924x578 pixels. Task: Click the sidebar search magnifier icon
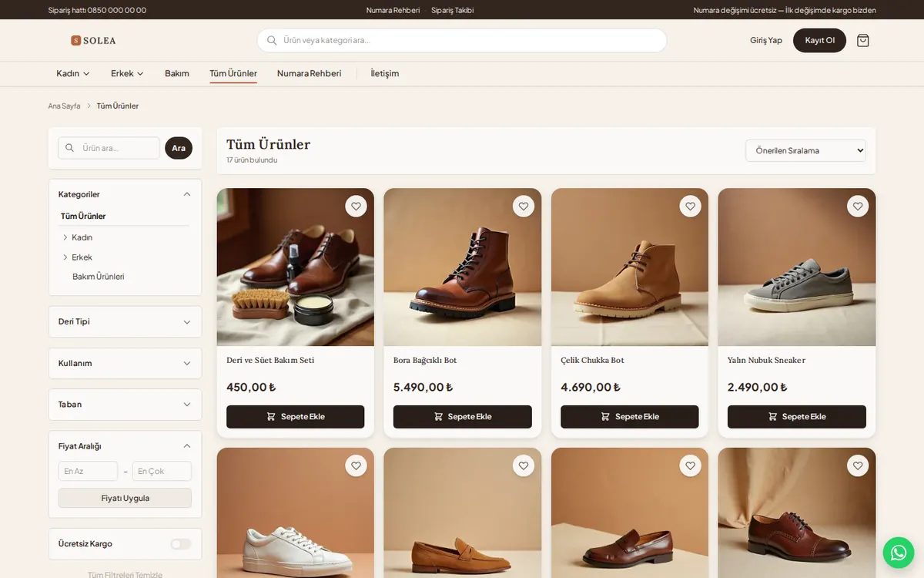(70, 148)
